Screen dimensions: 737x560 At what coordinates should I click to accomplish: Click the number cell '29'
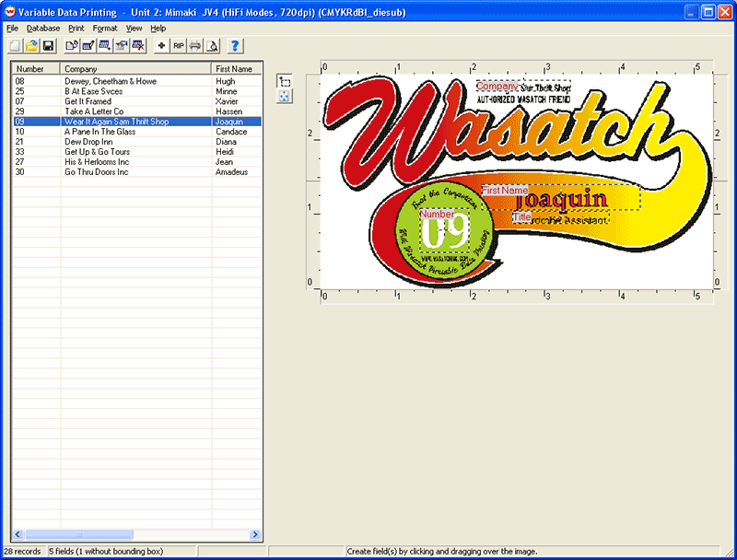click(19, 111)
